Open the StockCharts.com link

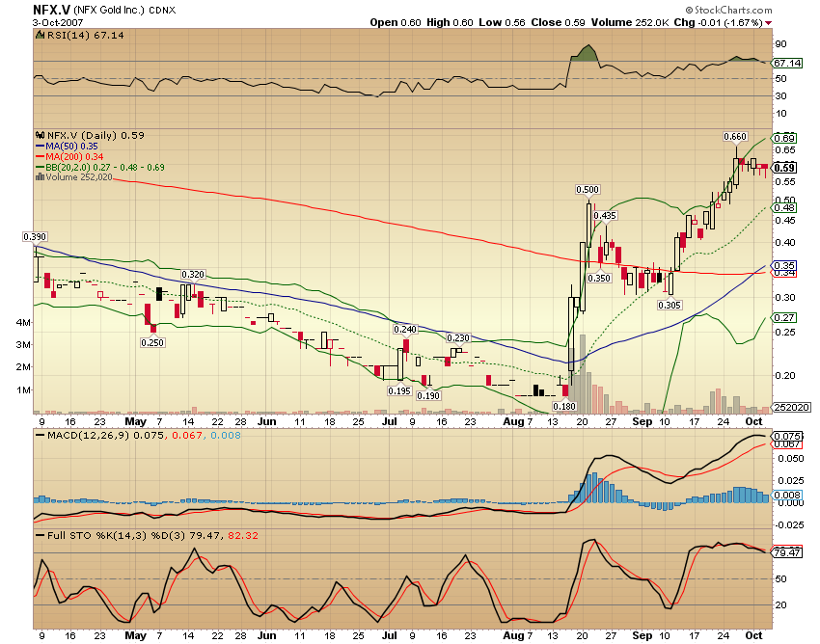point(728,9)
